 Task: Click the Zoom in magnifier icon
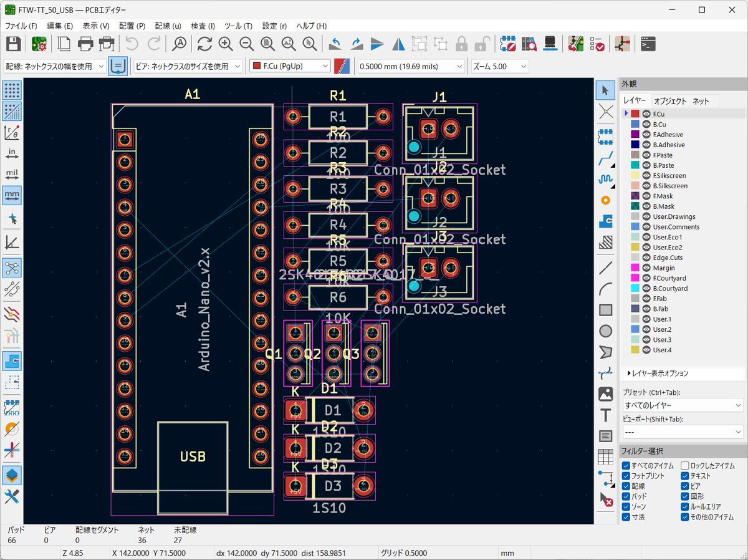click(x=226, y=44)
